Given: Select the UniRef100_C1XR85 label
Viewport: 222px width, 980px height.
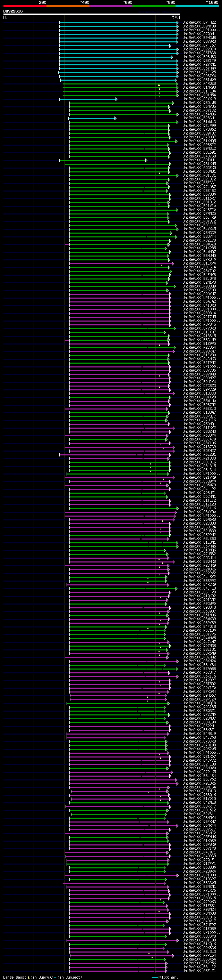Looking at the screenshot, I should [199, 248].
